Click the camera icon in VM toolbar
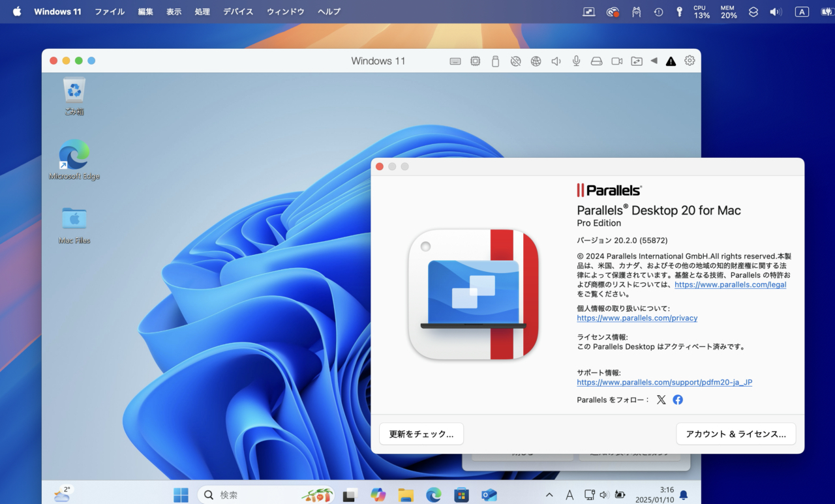835x504 pixels. (616, 61)
